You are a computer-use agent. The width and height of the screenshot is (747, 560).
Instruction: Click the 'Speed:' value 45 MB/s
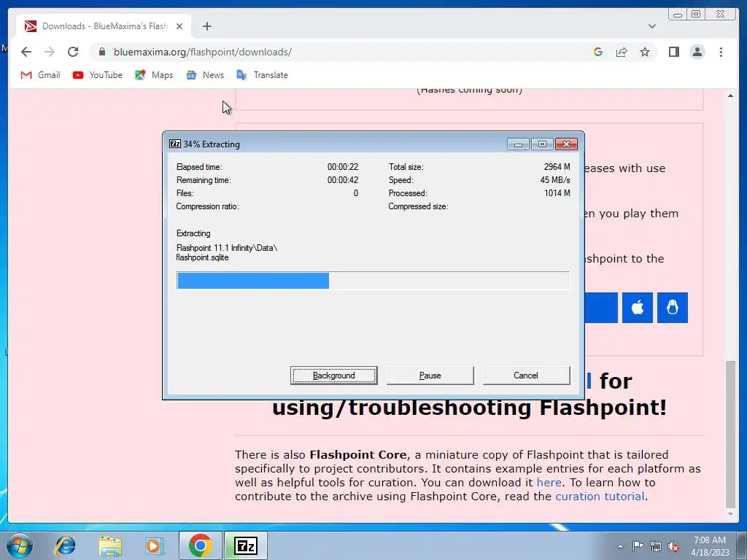(555, 180)
